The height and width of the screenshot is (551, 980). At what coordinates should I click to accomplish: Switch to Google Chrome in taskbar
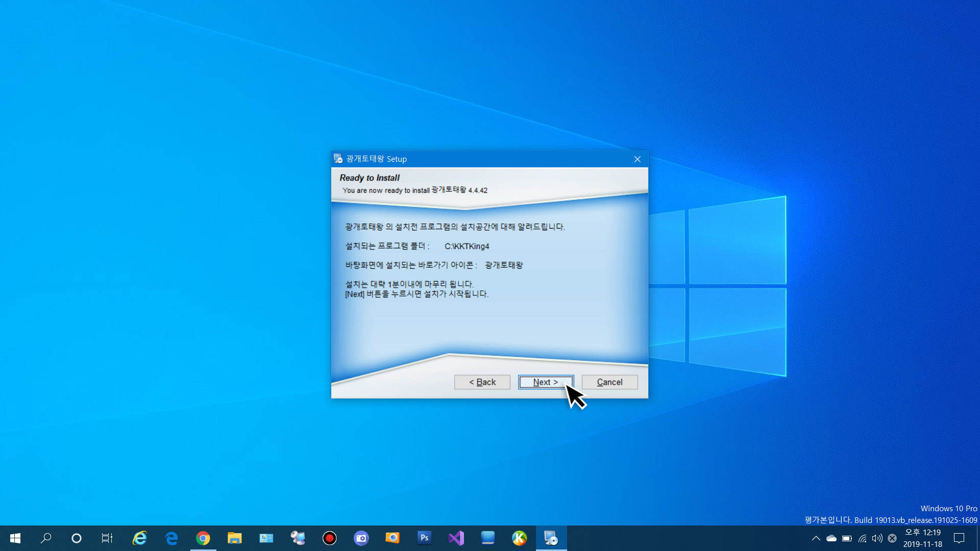pyautogui.click(x=203, y=538)
